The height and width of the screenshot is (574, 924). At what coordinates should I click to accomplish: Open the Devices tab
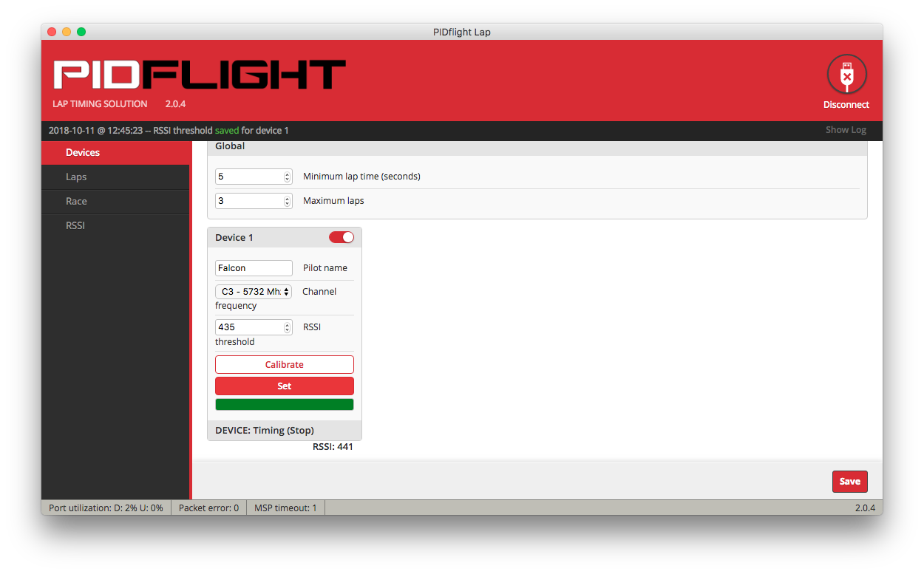(83, 153)
